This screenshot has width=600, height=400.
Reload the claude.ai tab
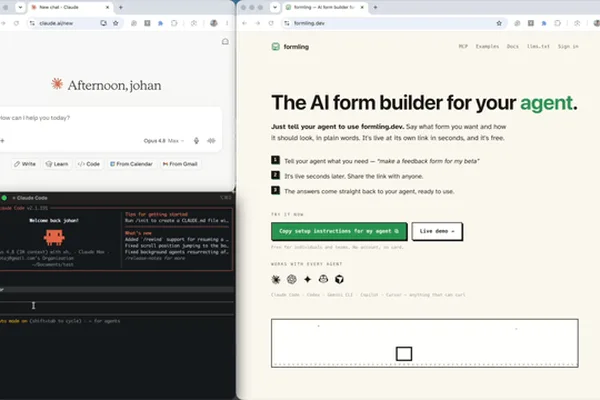tap(16, 23)
